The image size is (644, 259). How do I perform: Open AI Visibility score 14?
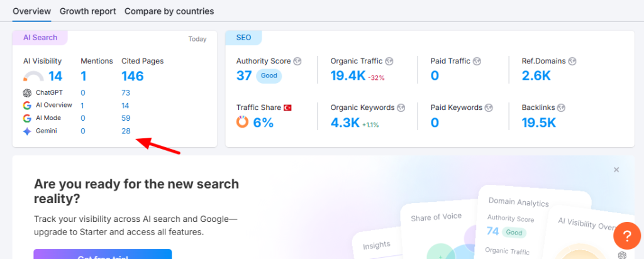(55, 76)
